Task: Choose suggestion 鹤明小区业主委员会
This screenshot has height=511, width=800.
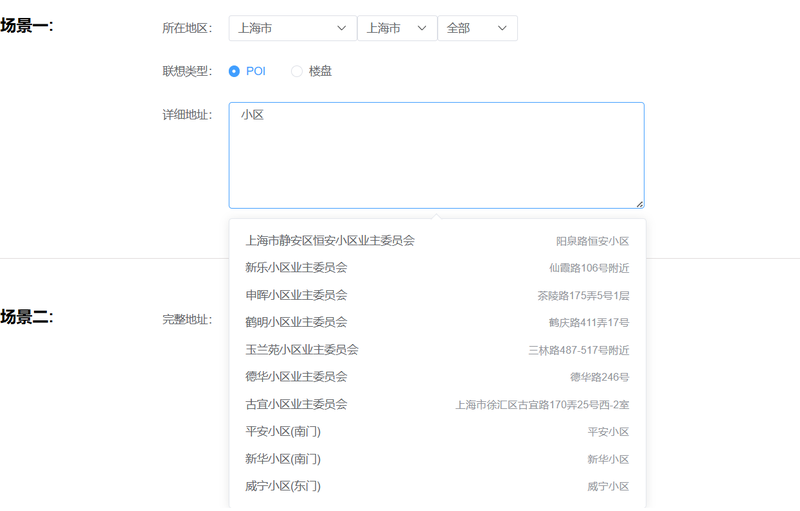Action: pos(437,322)
